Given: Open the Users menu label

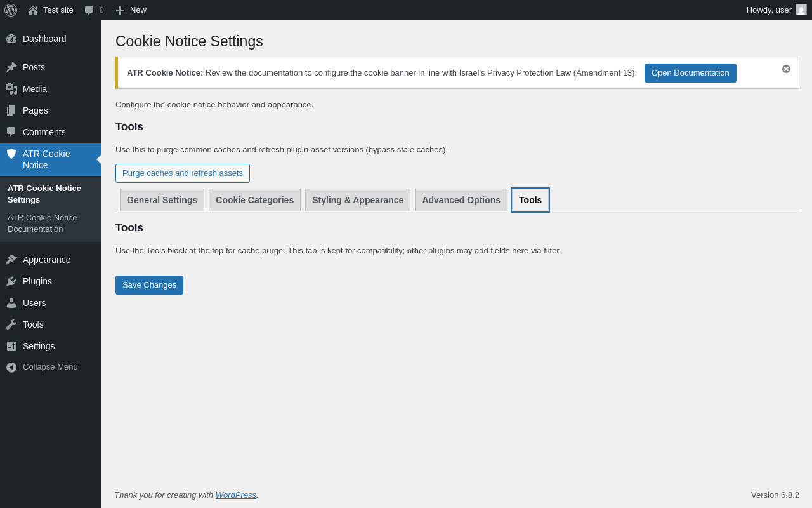Looking at the screenshot, I should (34, 303).
